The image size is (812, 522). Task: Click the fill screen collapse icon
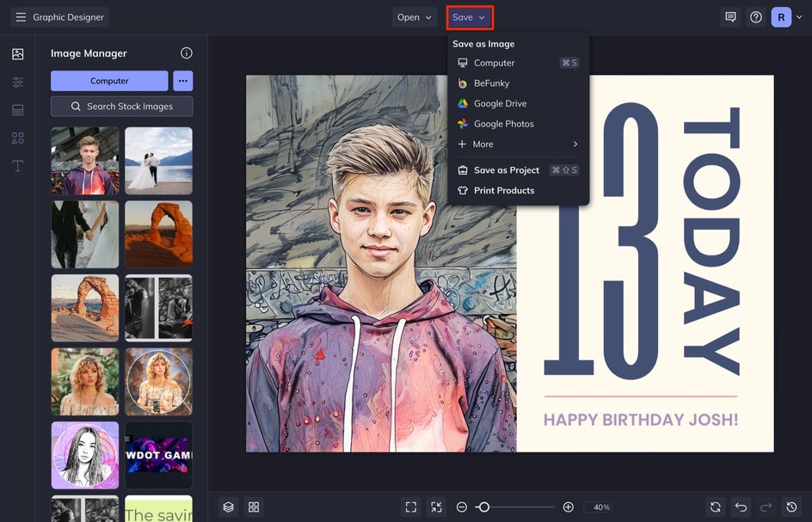click(437, 507)
